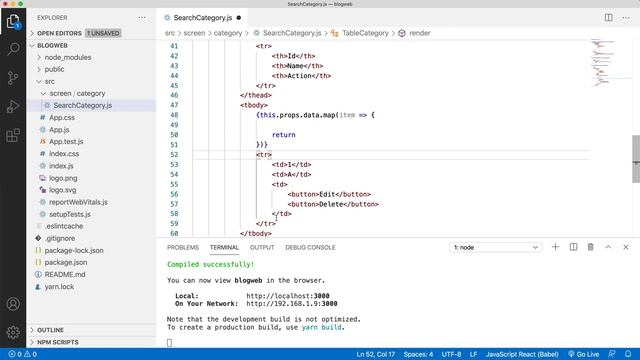Change language mode JavaScript React (Babel)
The height and width of the screenshot is (360, 640).
tap(522, 354)
